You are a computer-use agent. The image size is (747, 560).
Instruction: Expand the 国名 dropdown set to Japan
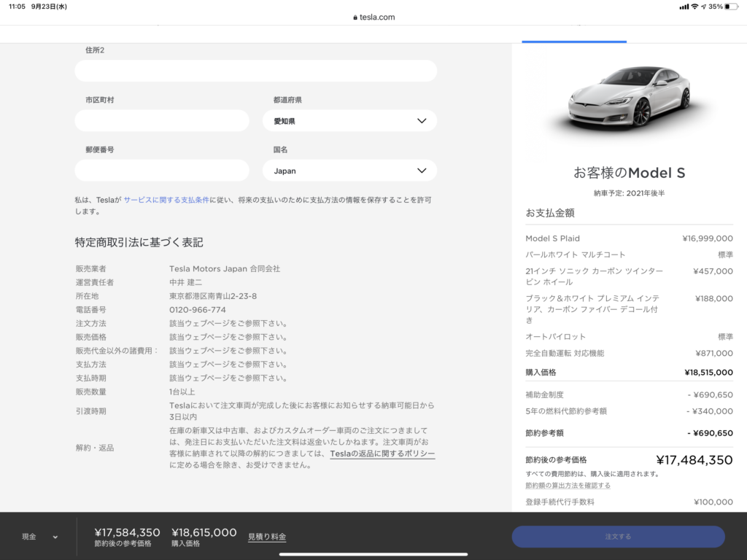[349, 171]
